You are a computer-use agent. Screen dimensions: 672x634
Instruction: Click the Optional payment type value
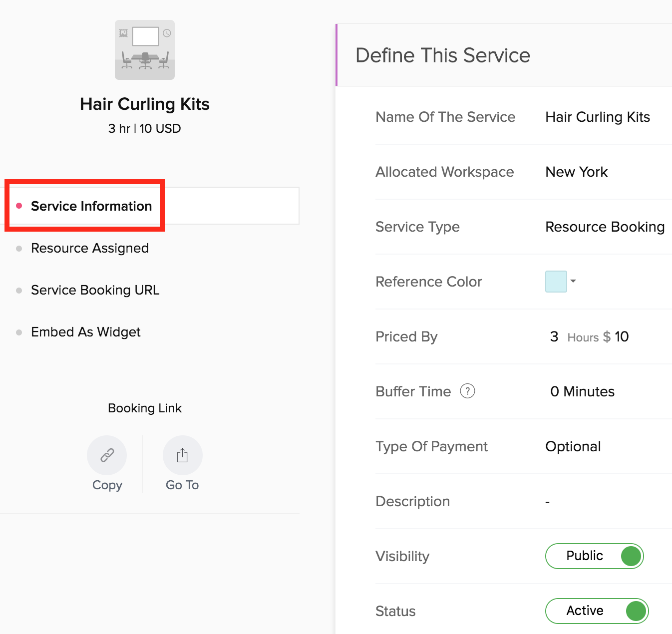pos(573,446)
